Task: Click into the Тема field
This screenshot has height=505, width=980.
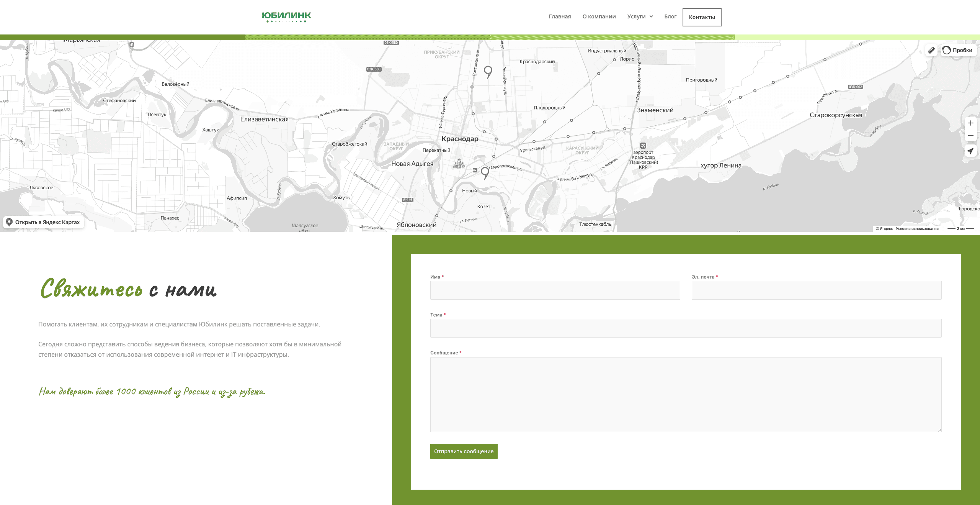Action: click(686, 328)
